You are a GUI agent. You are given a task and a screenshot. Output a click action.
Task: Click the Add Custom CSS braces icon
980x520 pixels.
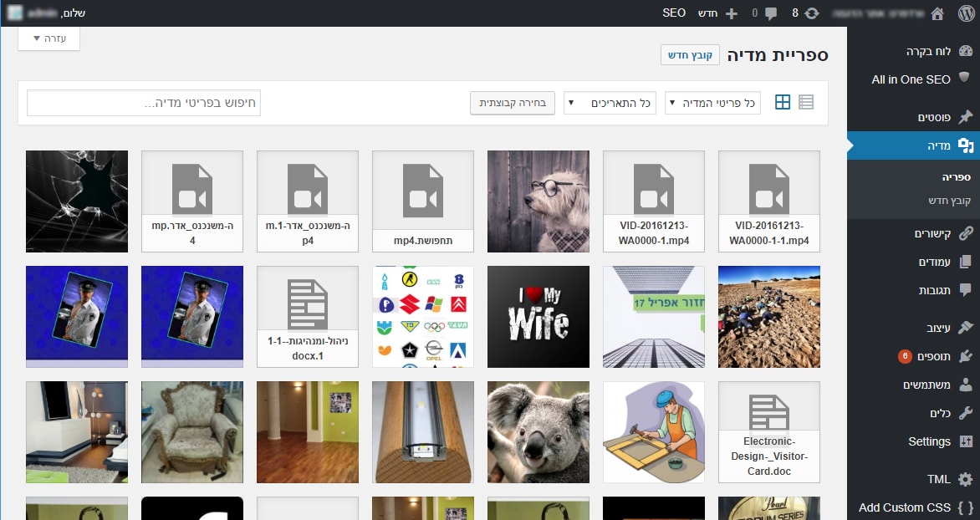click(966, 507)
